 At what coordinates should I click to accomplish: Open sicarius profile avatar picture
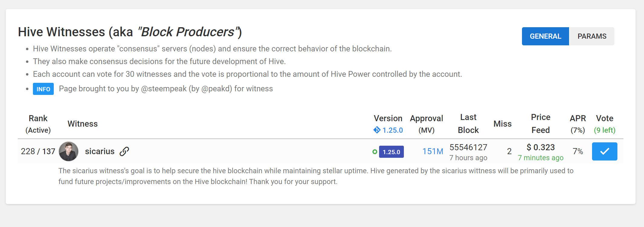coord(69,151)
